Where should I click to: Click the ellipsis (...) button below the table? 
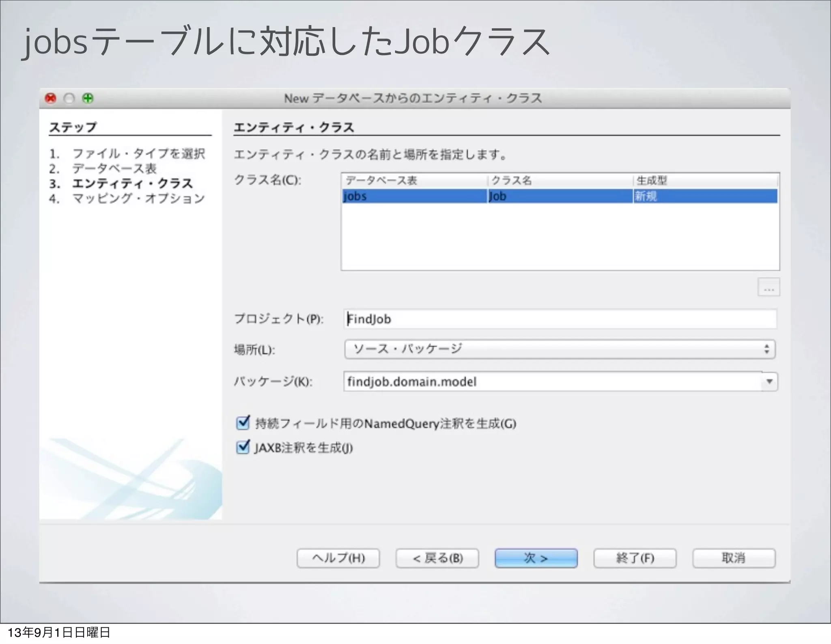pos(769,287)
